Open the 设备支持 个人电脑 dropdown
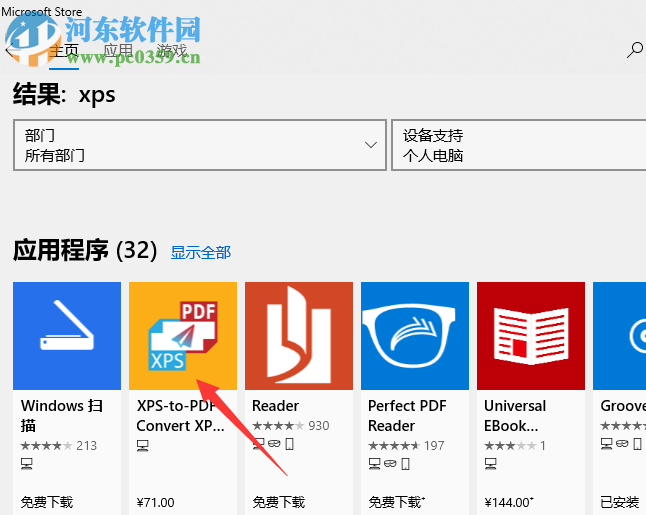Viewport: 646px width, 515px height. [519, 145]
